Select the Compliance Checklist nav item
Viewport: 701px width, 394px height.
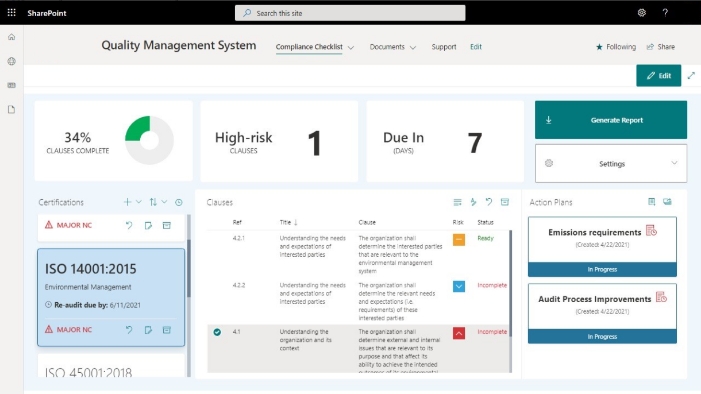[x=309, y=47]
